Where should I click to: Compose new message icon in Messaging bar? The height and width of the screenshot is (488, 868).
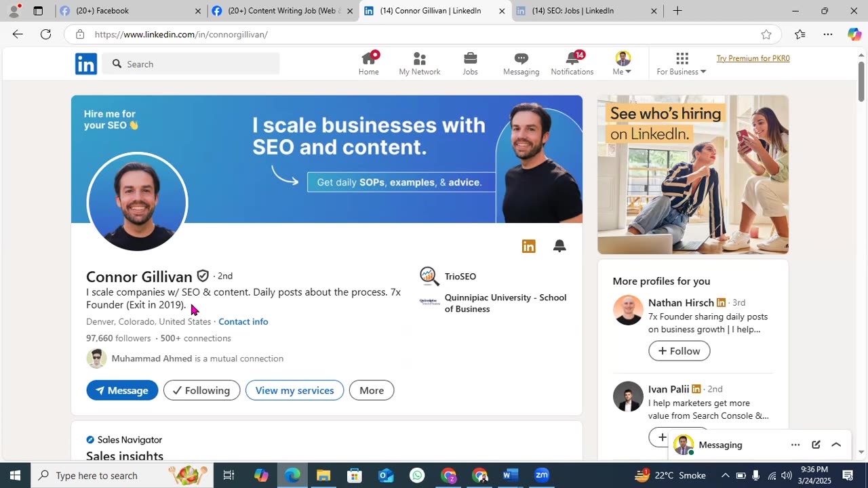(x=816, y=445)
